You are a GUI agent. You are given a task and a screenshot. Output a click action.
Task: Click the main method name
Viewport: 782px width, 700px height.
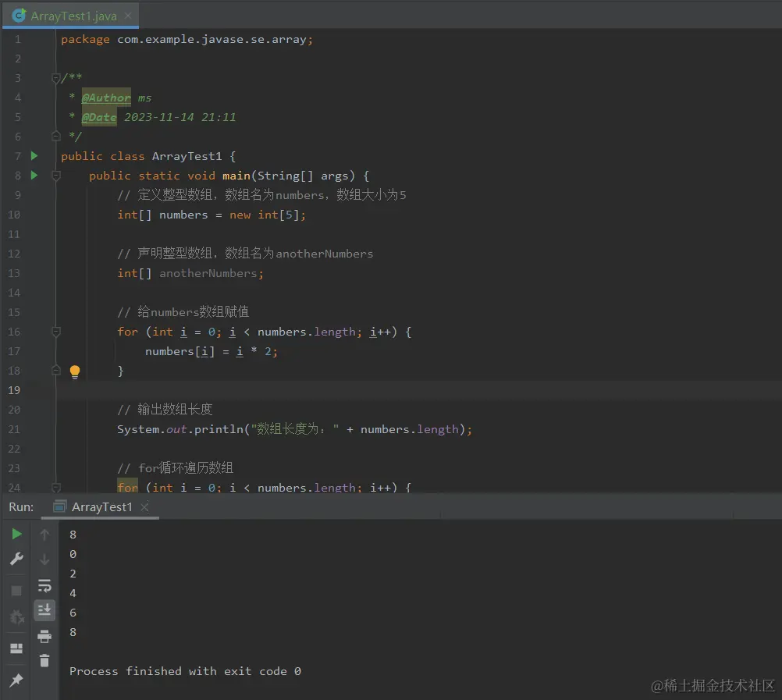236,176
